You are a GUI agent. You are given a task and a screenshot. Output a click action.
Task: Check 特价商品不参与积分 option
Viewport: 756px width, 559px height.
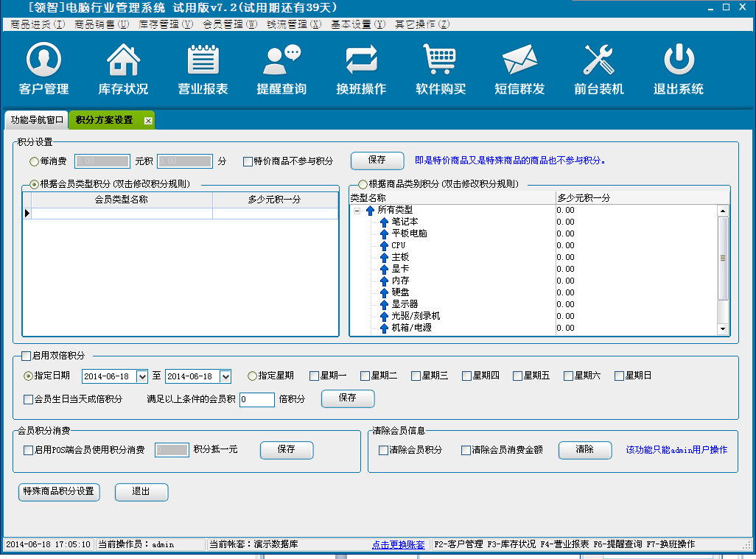(x=248, y=161)
